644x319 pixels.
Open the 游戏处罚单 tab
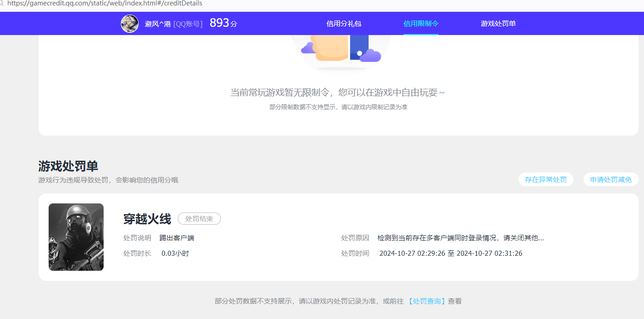(x=498, y=23)
